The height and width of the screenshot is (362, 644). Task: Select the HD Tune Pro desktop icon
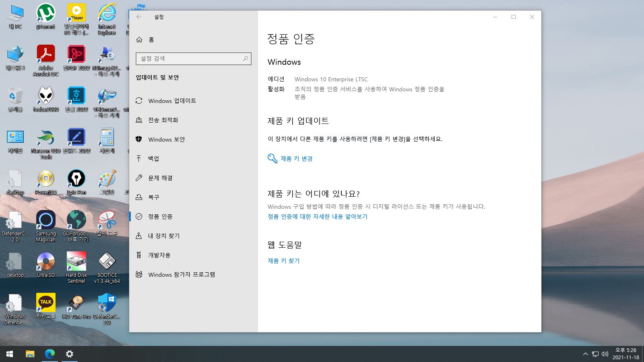[76, 307]
